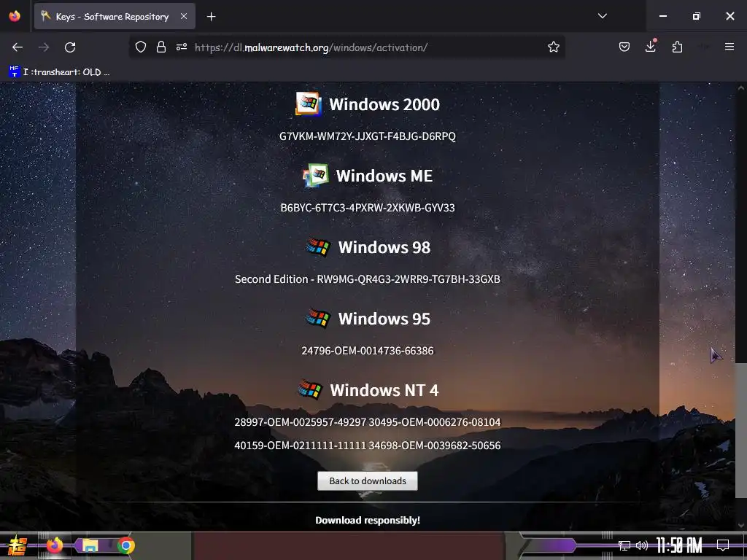The height and width of the screenshot is (560, 747).
Task: Click the Firefox taskbar icon
Action: pyautogui.click(x=54, y=545)
